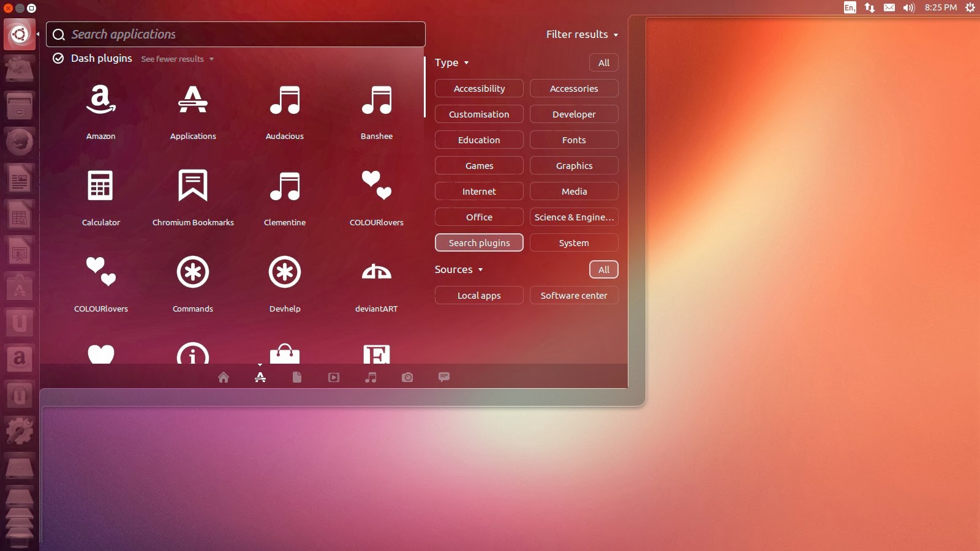Image resolution: width=980 pixels, height=551 pixels.
Task: Toggle the System type filter
Action: [574, 242]
